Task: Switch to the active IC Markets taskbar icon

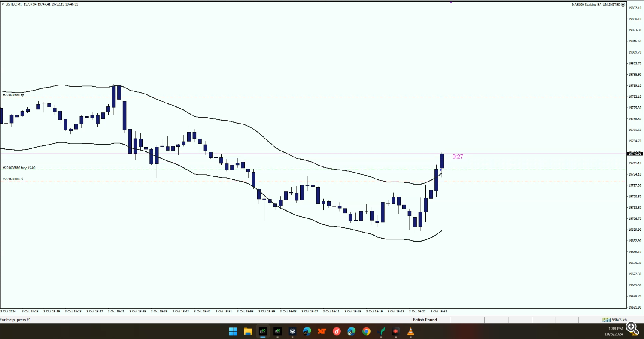Action: [x=263, y=331]
